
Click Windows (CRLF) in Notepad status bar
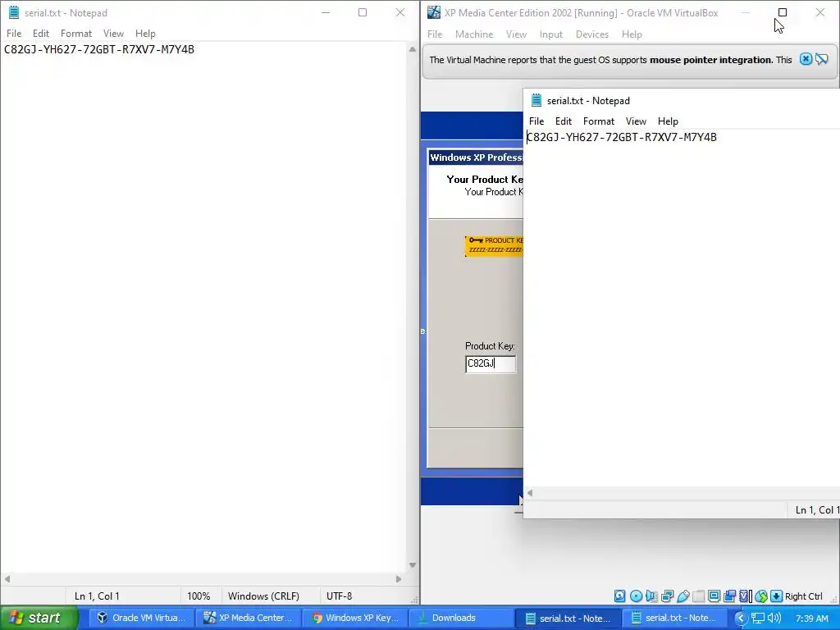coord(263,596)
